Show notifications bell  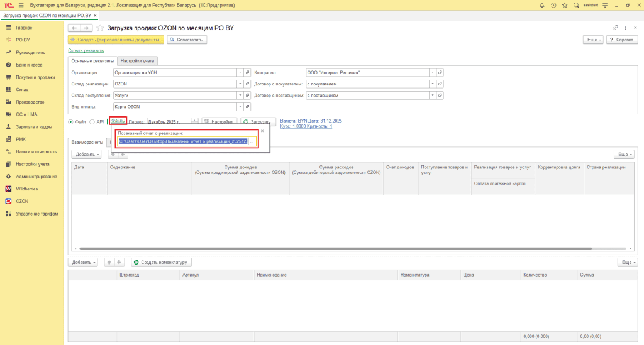(x=541, y=5)
